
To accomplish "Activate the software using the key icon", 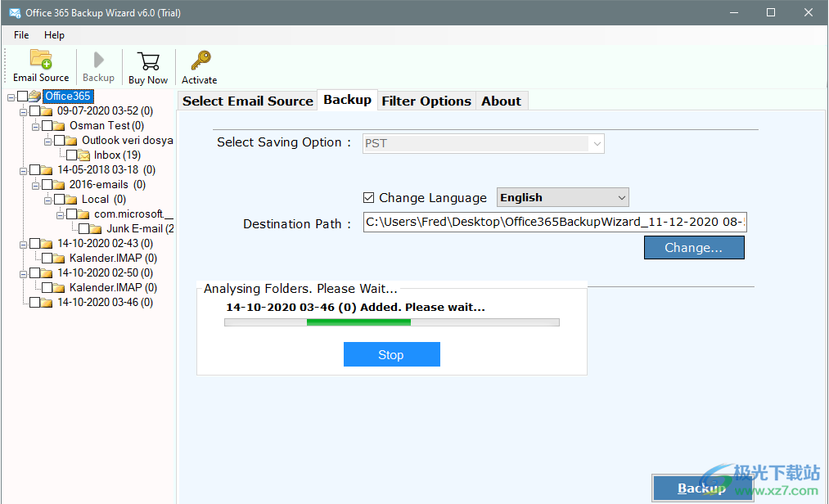I will pyautogui.click(x=199, y=59).
